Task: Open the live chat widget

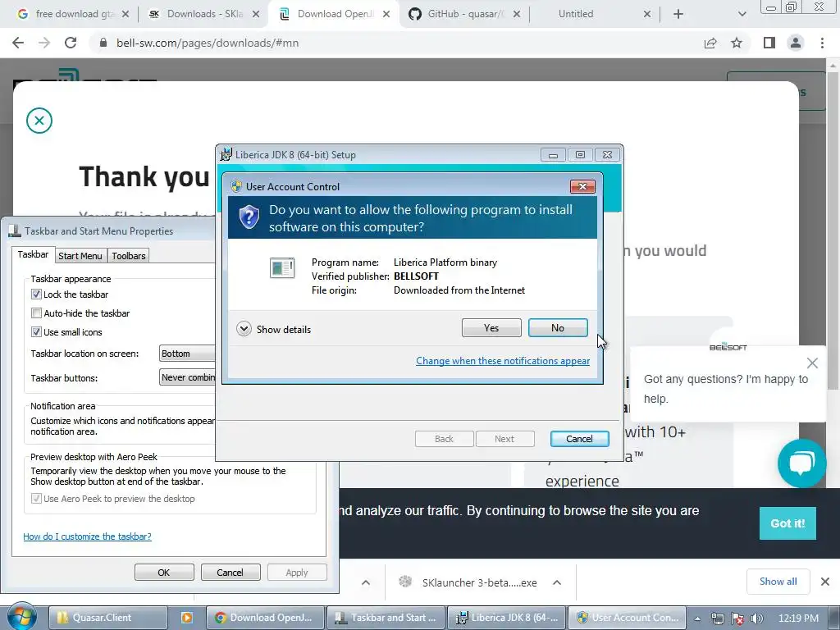Action: point(802,463)
